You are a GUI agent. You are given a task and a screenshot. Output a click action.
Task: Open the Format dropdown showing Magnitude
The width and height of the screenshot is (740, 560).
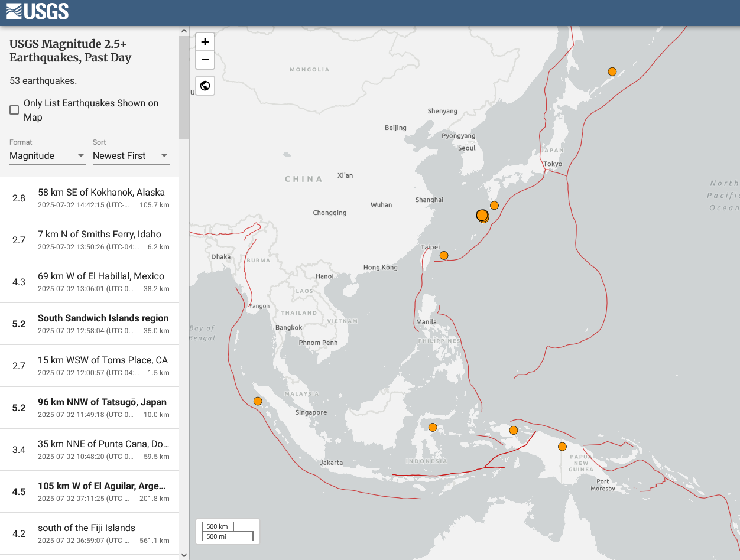(x=48, y=156)
